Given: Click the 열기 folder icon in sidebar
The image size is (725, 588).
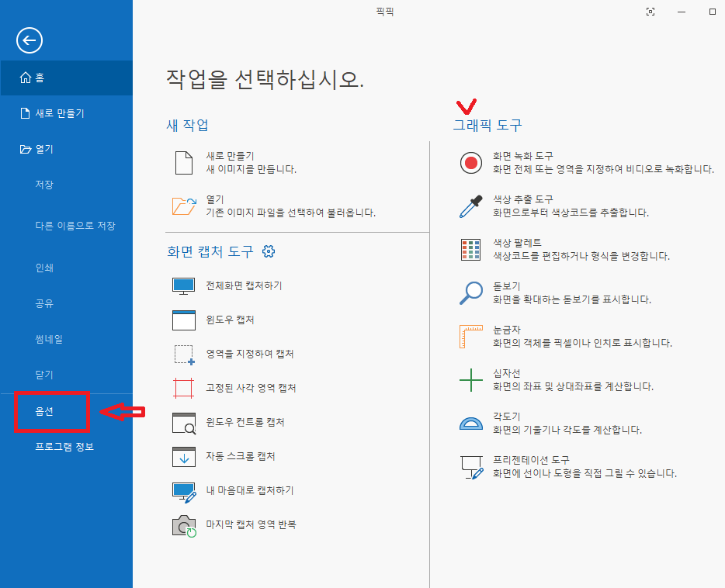Looking at the screenshot, I should [26, 149].
